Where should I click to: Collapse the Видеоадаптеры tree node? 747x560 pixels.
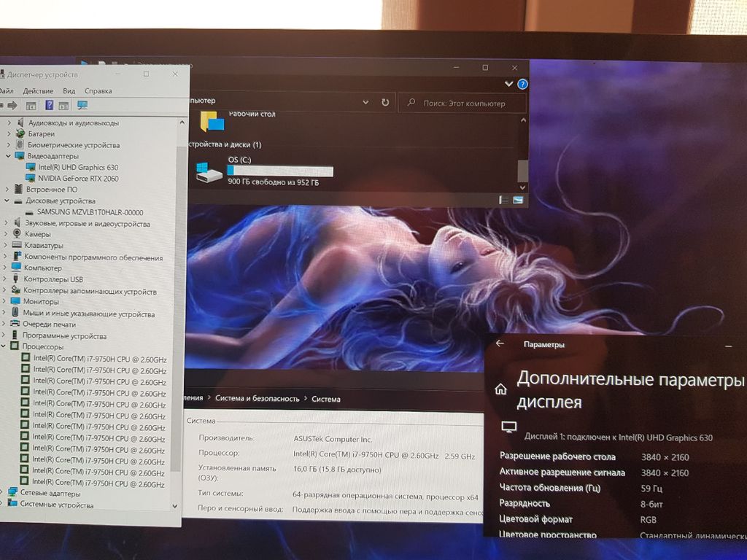coord(8,156)
